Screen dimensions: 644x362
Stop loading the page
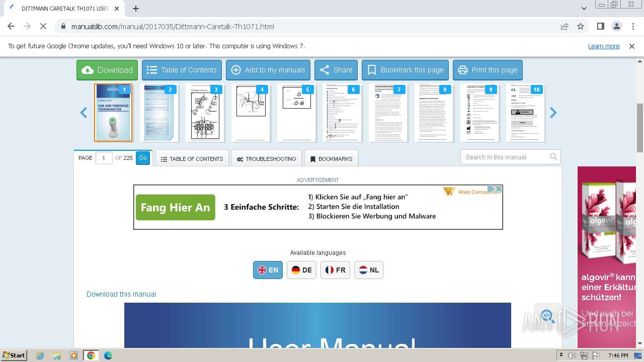click(x=43, y=26)
